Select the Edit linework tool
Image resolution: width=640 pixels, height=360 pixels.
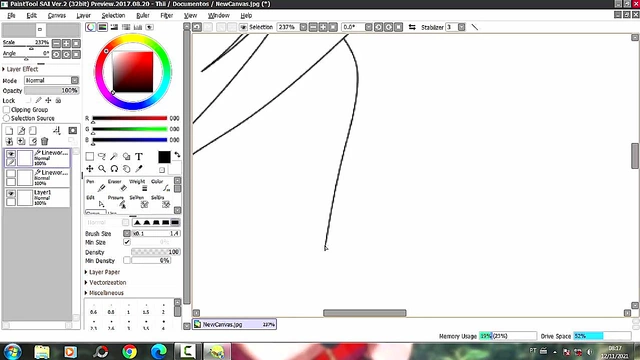coord(96,201)
